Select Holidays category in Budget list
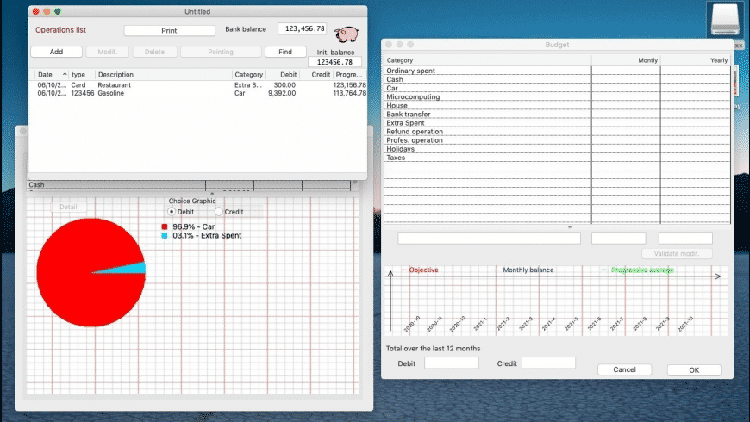Image resolution: width=750 pixels, height=422 pixels. 400,149
